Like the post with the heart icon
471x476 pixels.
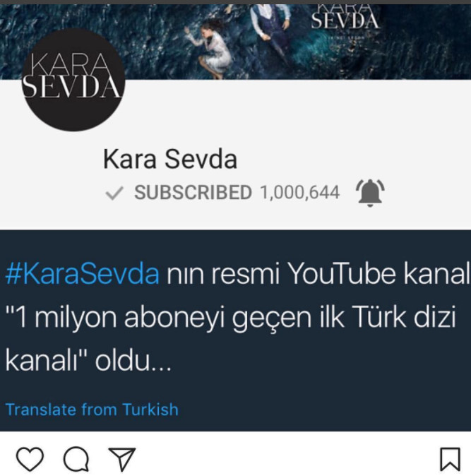pyautogui.click(x=30, y=459)
